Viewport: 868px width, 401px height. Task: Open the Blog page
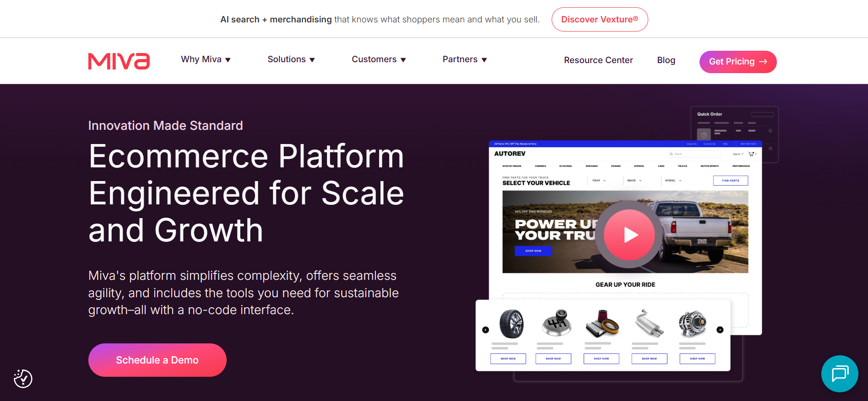666,60
